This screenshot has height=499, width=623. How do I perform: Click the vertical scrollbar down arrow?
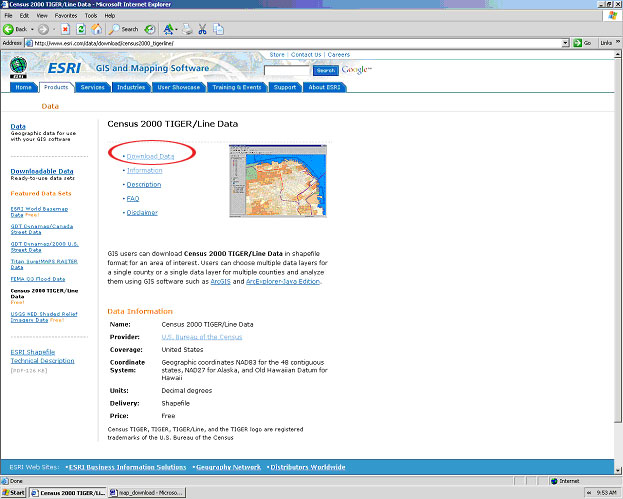618,470
